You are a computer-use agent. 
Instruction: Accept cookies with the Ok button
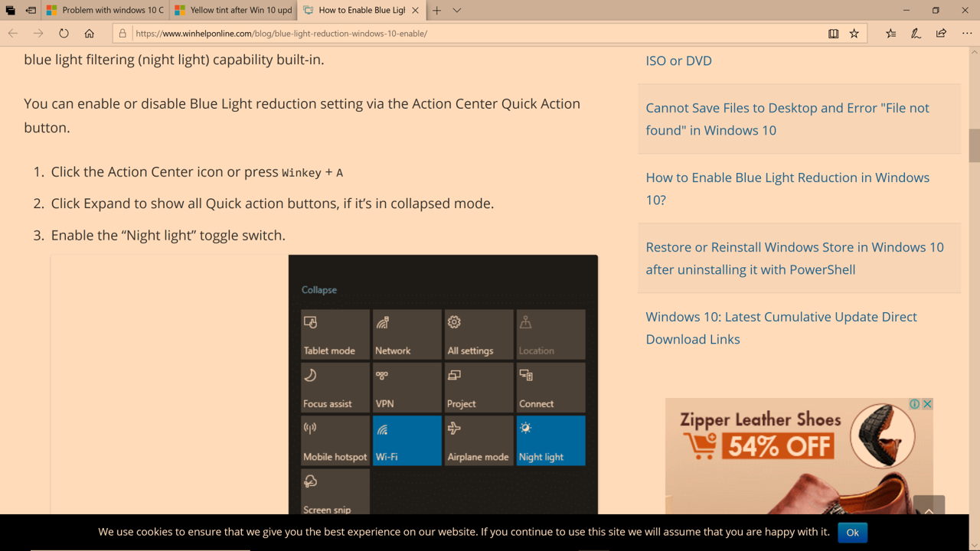(852, 533)
